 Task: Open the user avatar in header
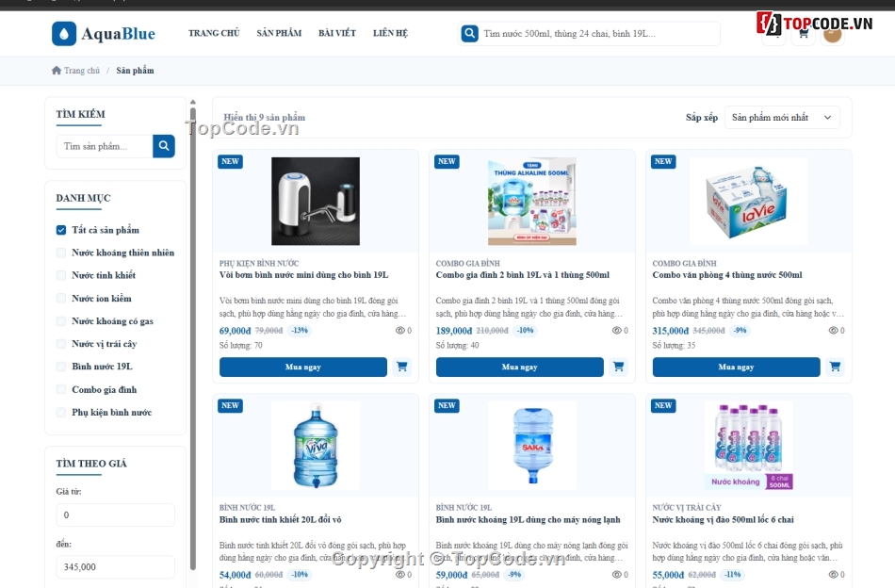pyautogui.click(x=833, y=34)
